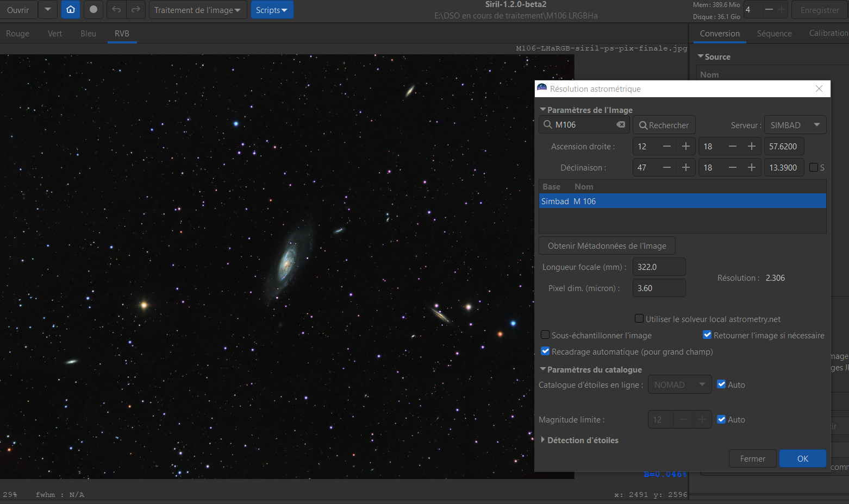Enable the local astrometry.net solver
Viewport: 849px width, 504px height.
(639, 319)
